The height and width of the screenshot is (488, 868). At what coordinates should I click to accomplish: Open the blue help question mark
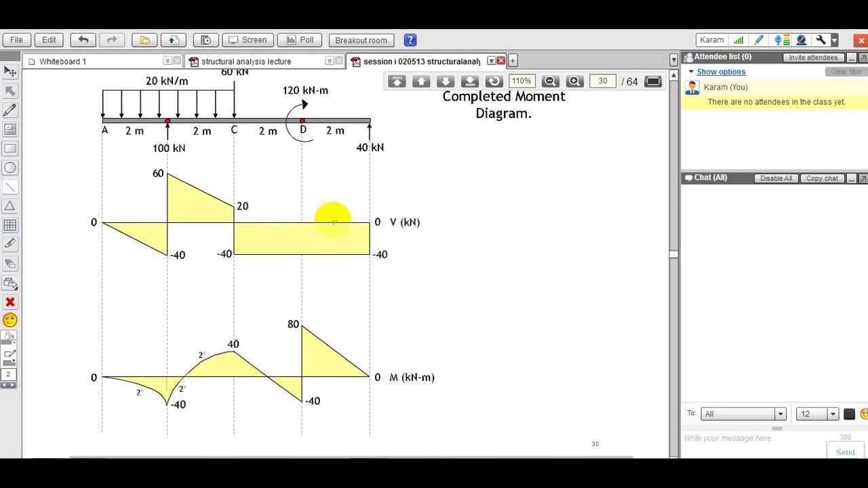[410, 40]
